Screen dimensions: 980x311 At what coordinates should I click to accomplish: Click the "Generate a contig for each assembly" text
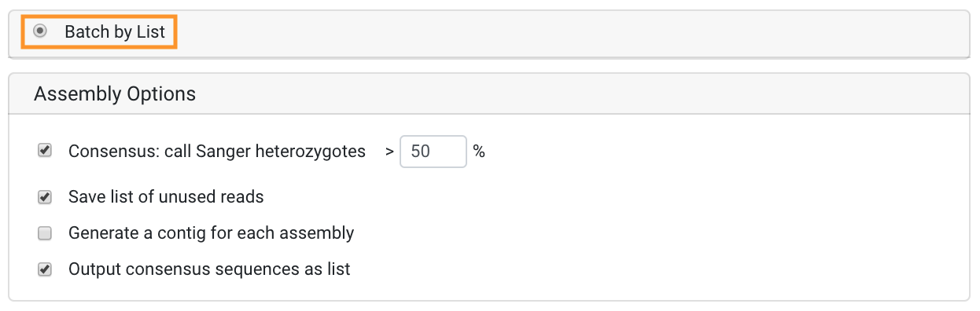click(x=212, y=233)
